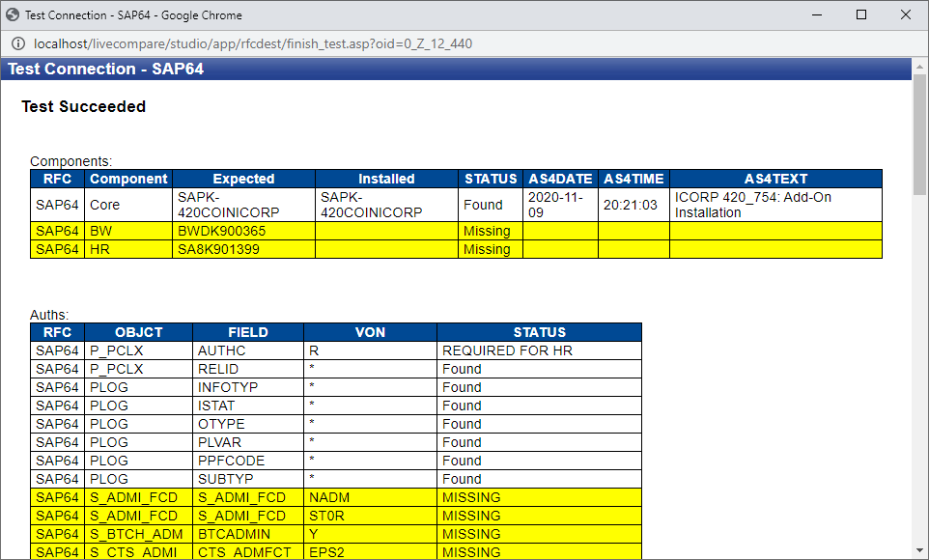929x560 pixels.
Task: Maximize the Test Connection window
Action: (861, 14)
